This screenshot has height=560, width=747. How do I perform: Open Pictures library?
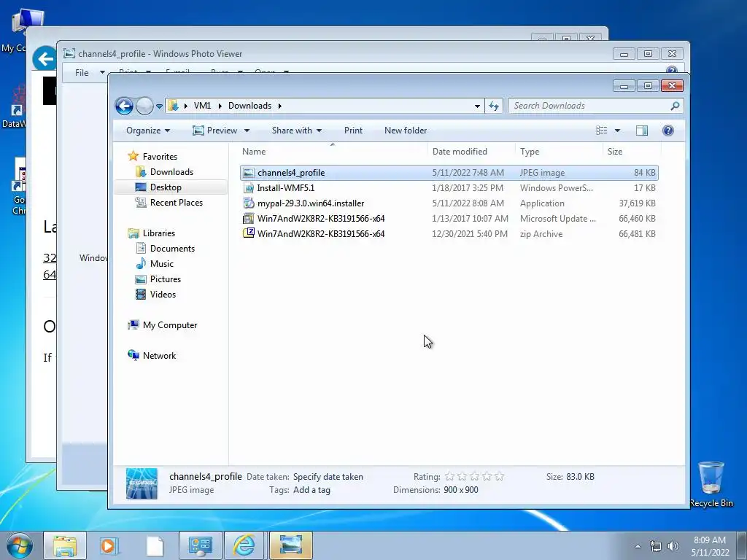(x=166, y=279)
